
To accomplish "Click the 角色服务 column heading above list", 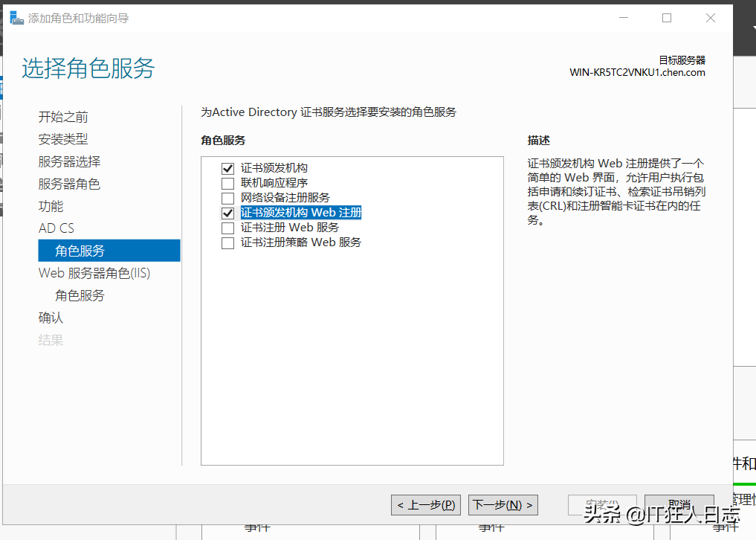I will pos(223,141).
